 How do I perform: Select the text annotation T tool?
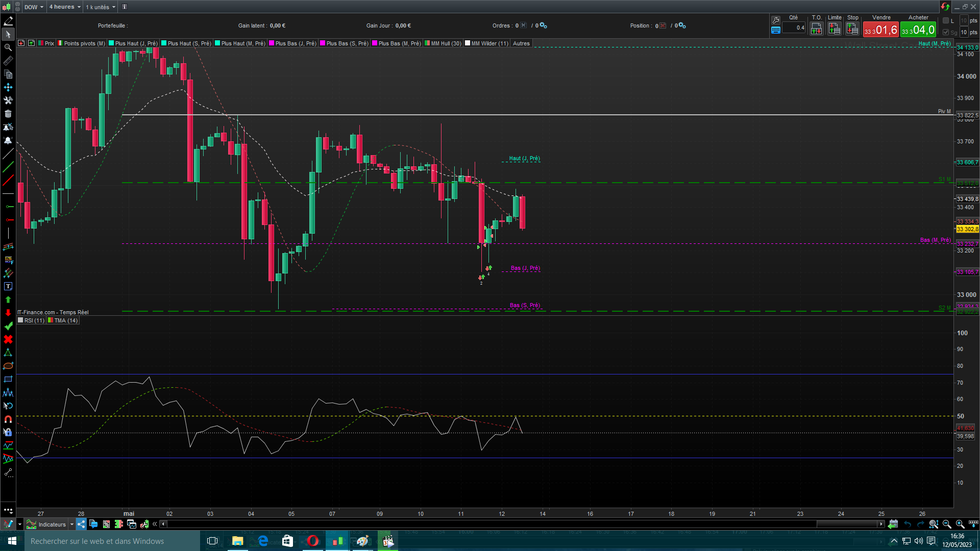(8, 287)
